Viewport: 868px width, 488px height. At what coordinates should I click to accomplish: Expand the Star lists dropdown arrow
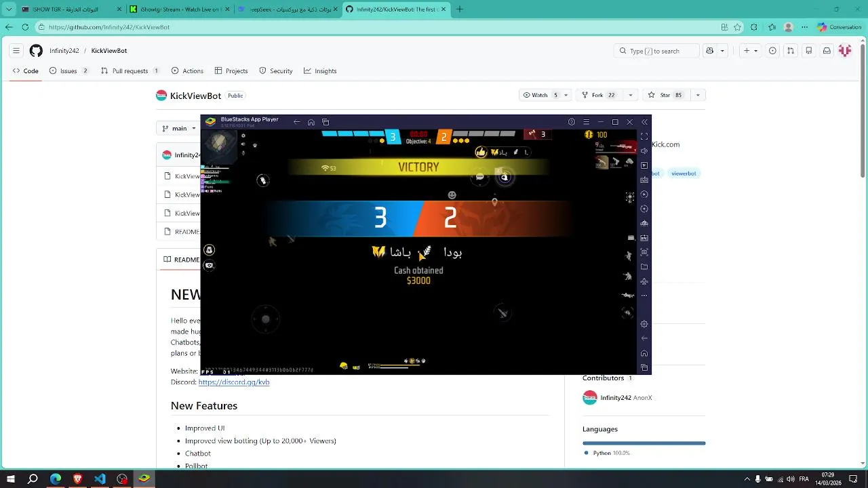pyautogui.click(x=697, y=96)
